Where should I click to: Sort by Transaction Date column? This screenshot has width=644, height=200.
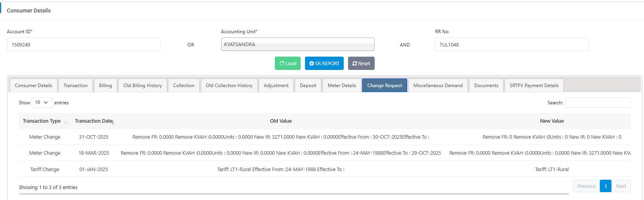[x=94, y=121]
